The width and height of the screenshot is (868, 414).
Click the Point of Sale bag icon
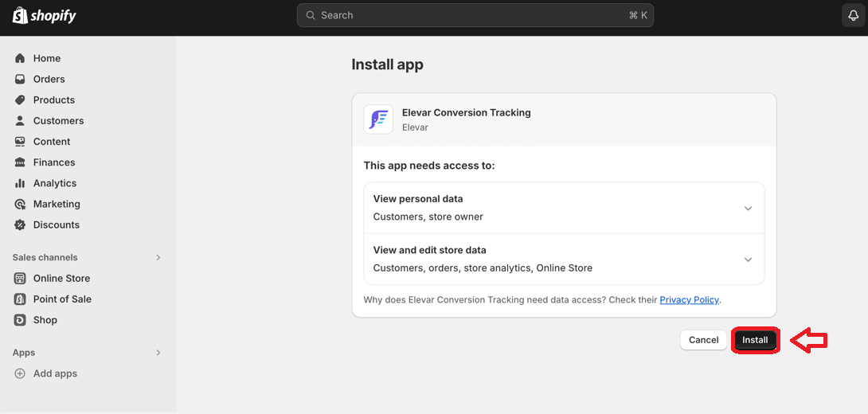[20, 299]
